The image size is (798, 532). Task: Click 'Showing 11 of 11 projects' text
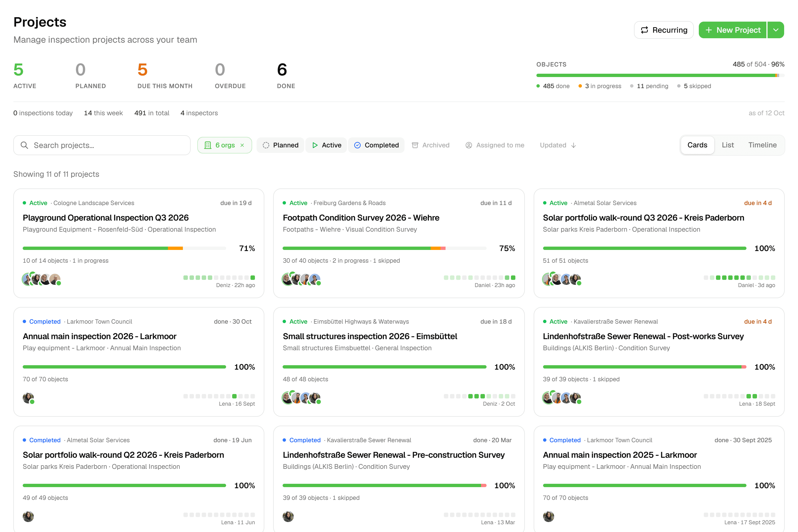pos(56,174)
